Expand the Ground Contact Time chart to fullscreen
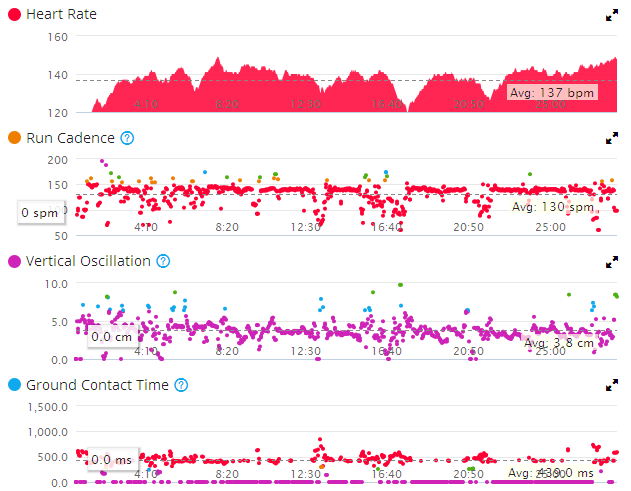This screenshot has height=491, width=631. coord(612,385)
